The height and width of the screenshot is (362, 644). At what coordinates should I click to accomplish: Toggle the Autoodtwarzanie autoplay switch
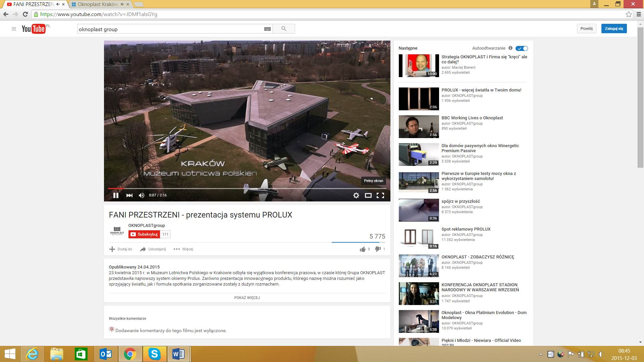point(522,48)
